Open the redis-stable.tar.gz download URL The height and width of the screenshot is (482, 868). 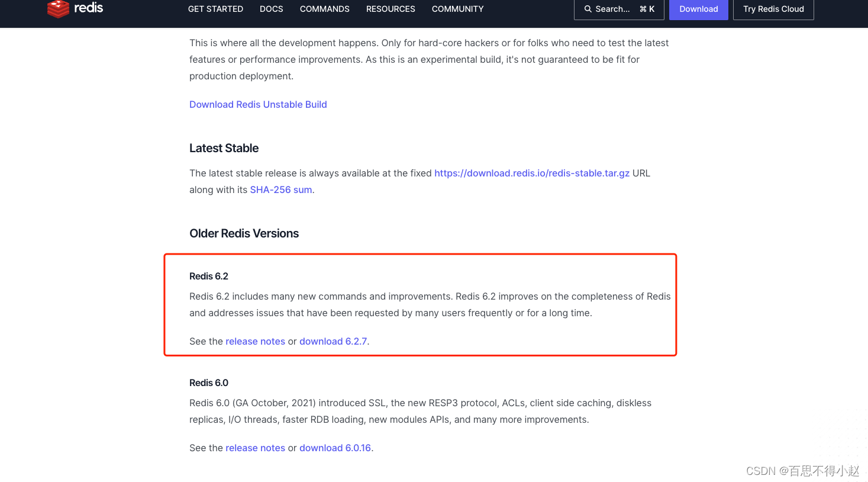(x=532, y=173)
